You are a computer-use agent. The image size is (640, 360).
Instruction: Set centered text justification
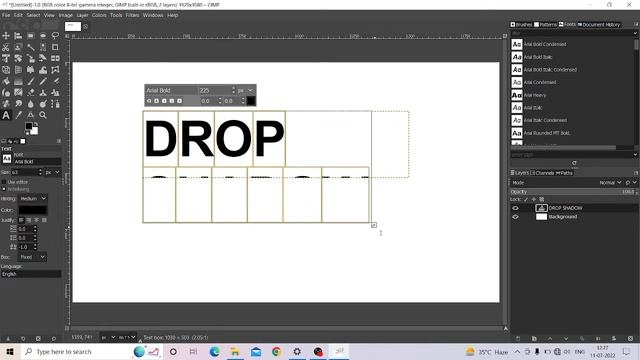click(36, 220)
